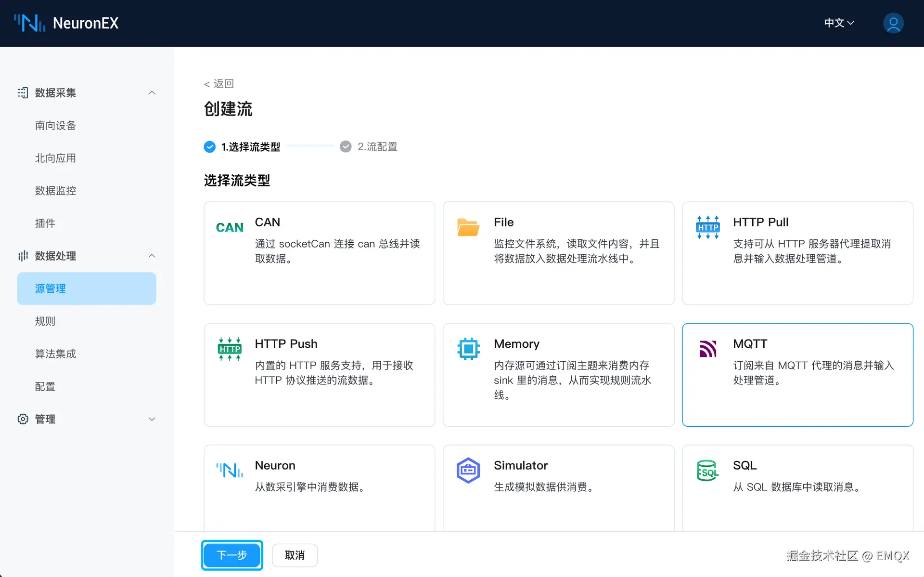Screen dimensions: 924x577
Task: Choose the Simulator card title
Action: click(x=521, y=465)
